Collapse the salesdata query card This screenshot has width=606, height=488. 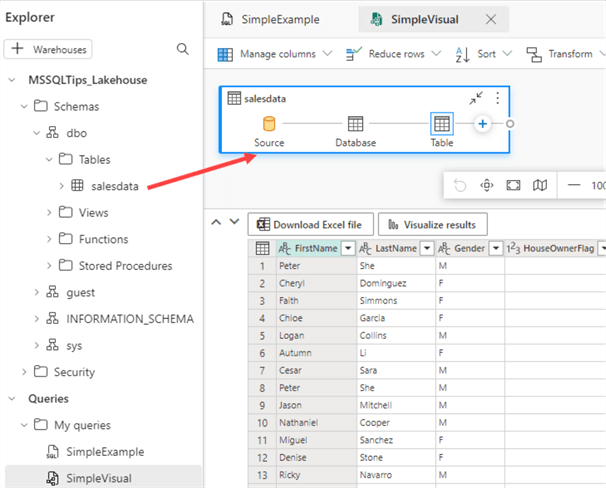(476, 98)
